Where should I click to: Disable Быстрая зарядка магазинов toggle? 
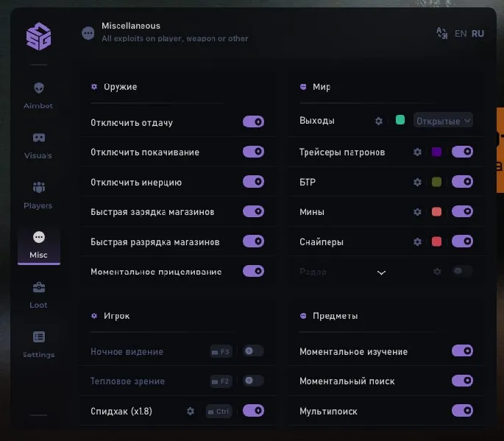click(253, 211)
